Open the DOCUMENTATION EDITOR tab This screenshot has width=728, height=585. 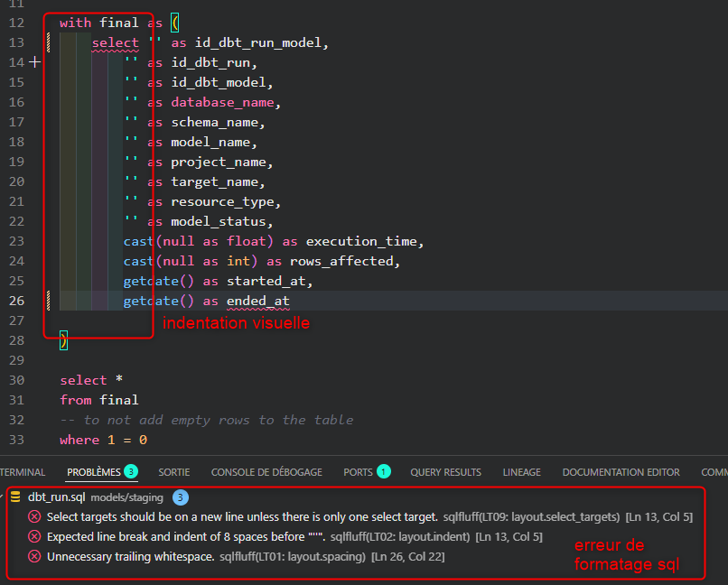[x=621, y=472]
